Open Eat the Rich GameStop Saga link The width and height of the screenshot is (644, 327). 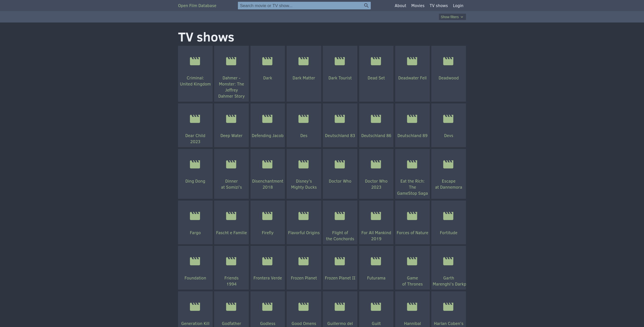(412, 187)
